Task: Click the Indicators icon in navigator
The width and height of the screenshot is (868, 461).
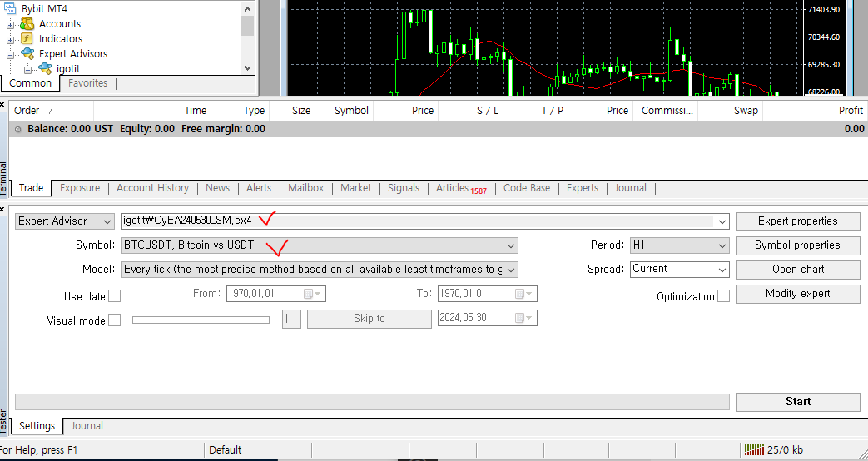Action: pos(27,39)
